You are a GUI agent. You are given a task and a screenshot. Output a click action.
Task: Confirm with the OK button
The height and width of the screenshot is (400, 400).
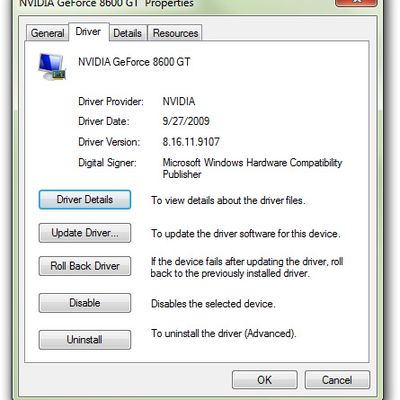pyautogui.click(x=265, y=380)
